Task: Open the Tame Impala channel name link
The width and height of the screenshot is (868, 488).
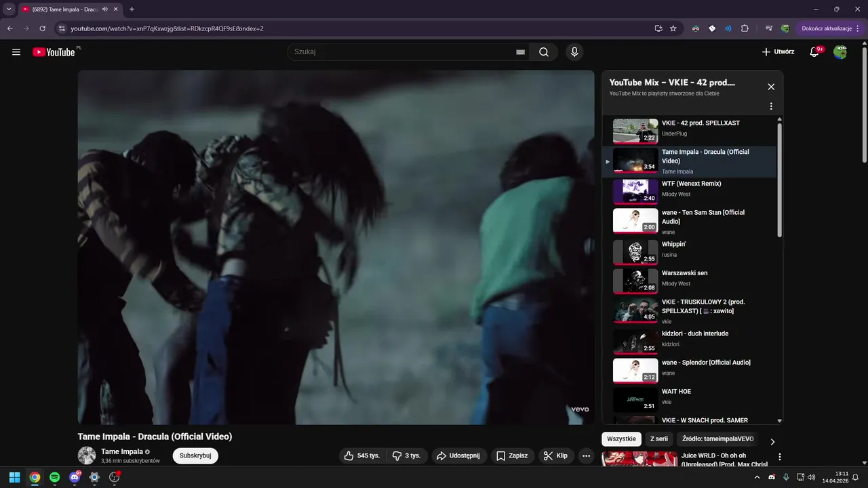Action: click(x=122, y=452)
